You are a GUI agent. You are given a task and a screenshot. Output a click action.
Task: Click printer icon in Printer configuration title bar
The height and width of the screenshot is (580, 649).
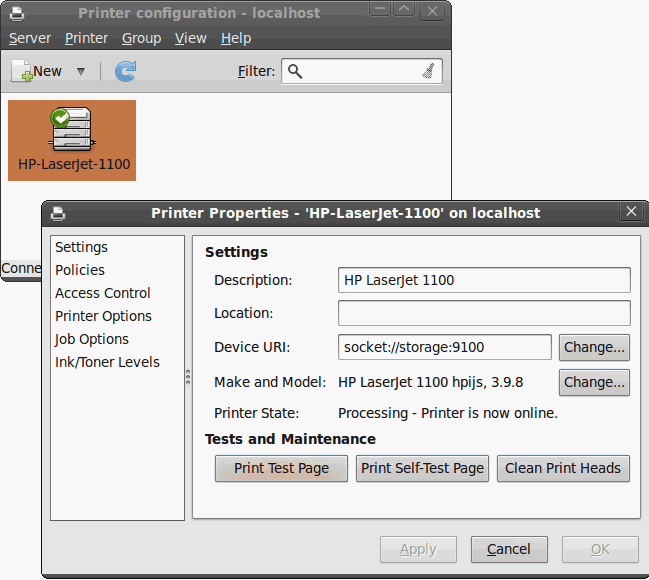click(x=17, y=13)
